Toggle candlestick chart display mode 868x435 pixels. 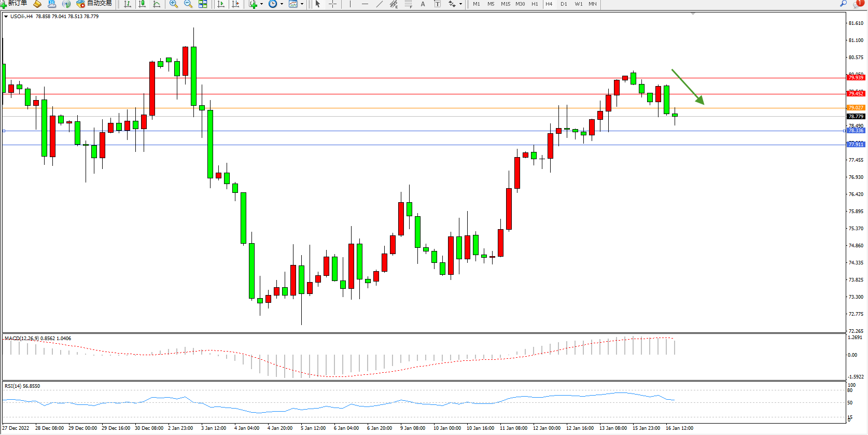pyautogui.click(x=142, y=4)
